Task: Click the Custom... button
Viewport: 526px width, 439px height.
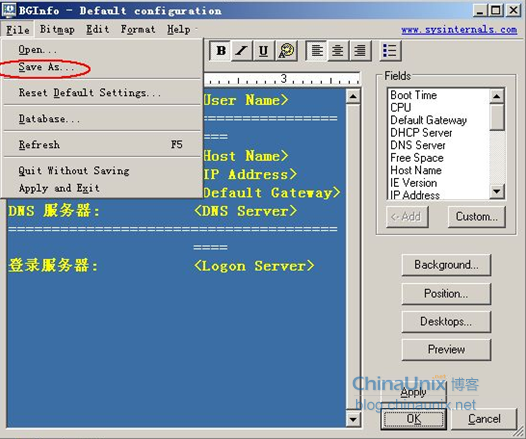Action: pyautogui.click(x=476, y=217)
